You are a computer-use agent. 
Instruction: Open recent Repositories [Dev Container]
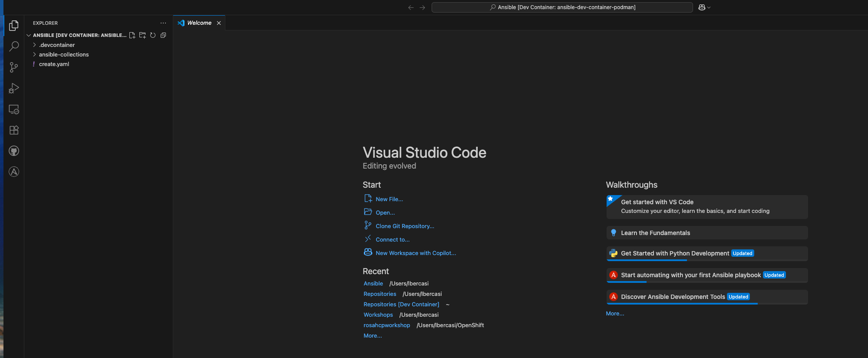coord(401,304)
